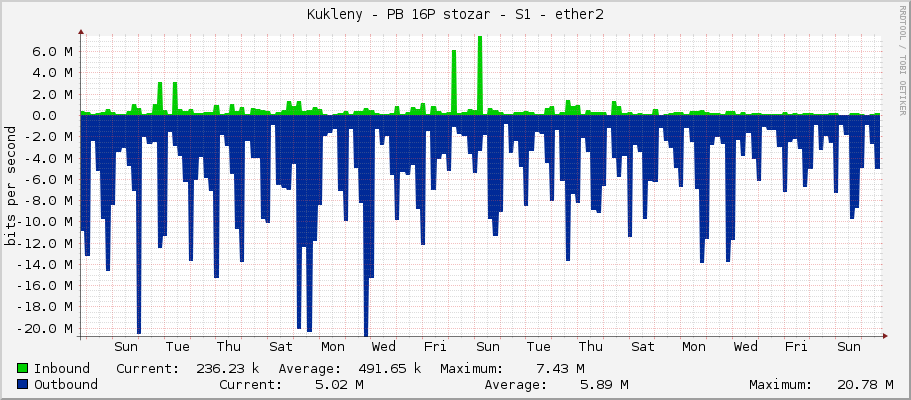Image resolution: width=911 pixels, height=400 pixels.
Task: Click the '-14.0 M' y-axis label
Action: [x=45, y=265]
